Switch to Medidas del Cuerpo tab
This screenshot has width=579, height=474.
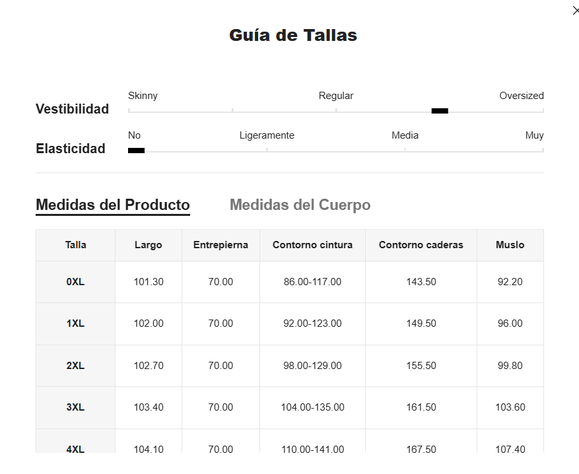(x=300, y=205)
